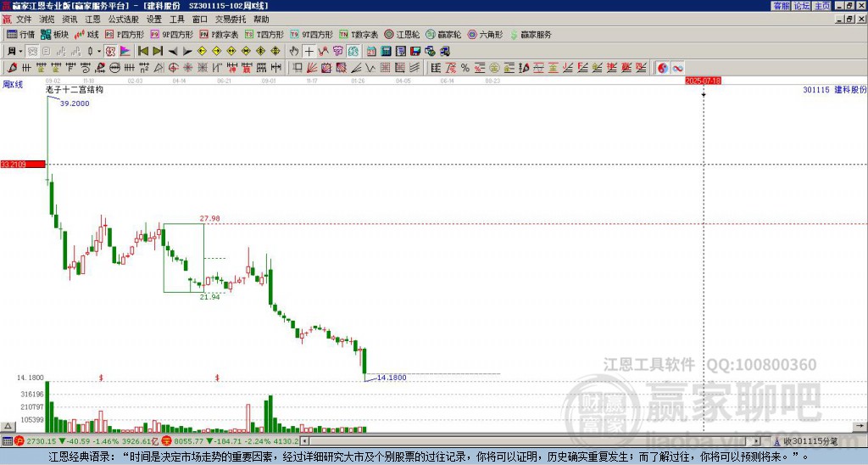Open the 资讯 menu

(70, 20)
